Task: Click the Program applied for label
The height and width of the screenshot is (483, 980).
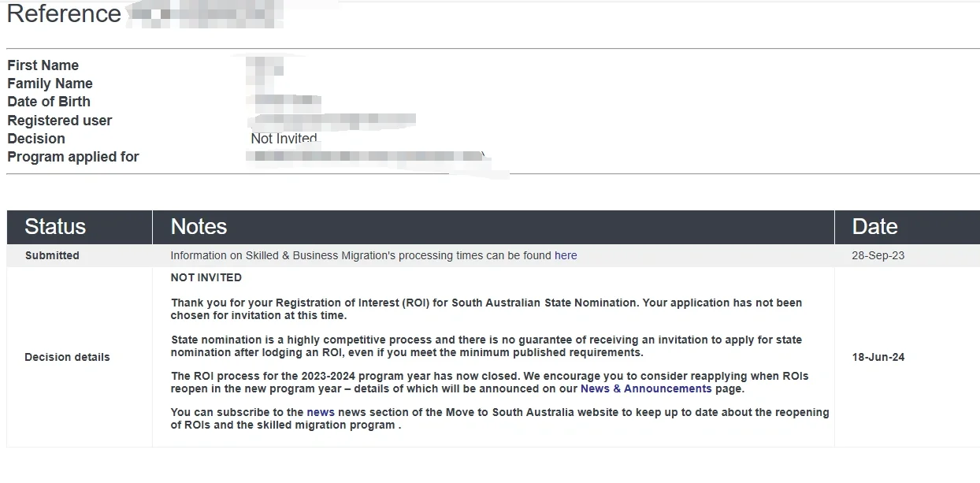Action: [73, 157]
